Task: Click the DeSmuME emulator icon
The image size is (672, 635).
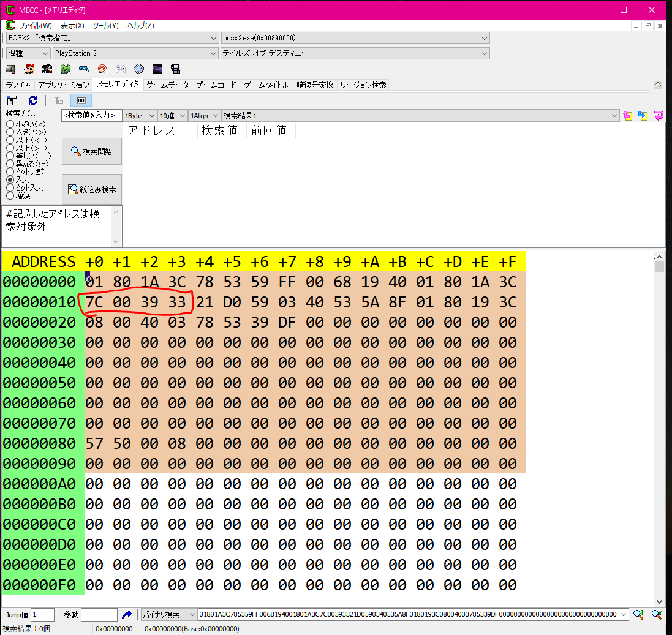Action: click(x=175, y=69)
